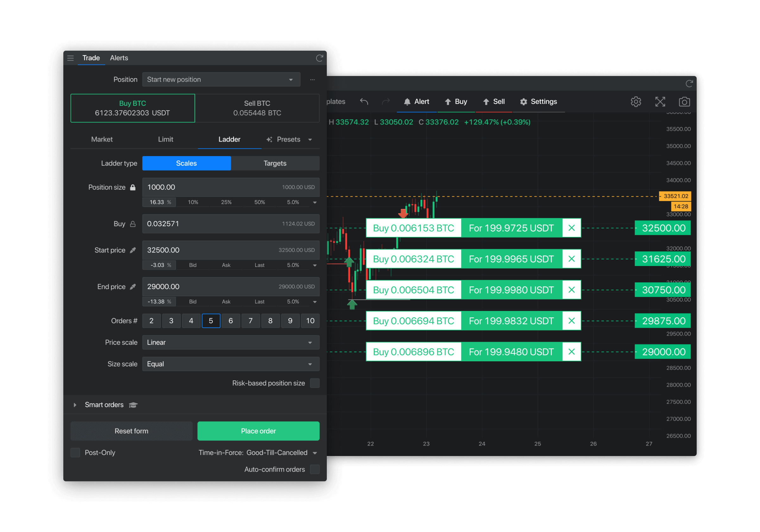Click the Alert bell in chart toolbar
The image size is (760, 532).
[416, 102]
